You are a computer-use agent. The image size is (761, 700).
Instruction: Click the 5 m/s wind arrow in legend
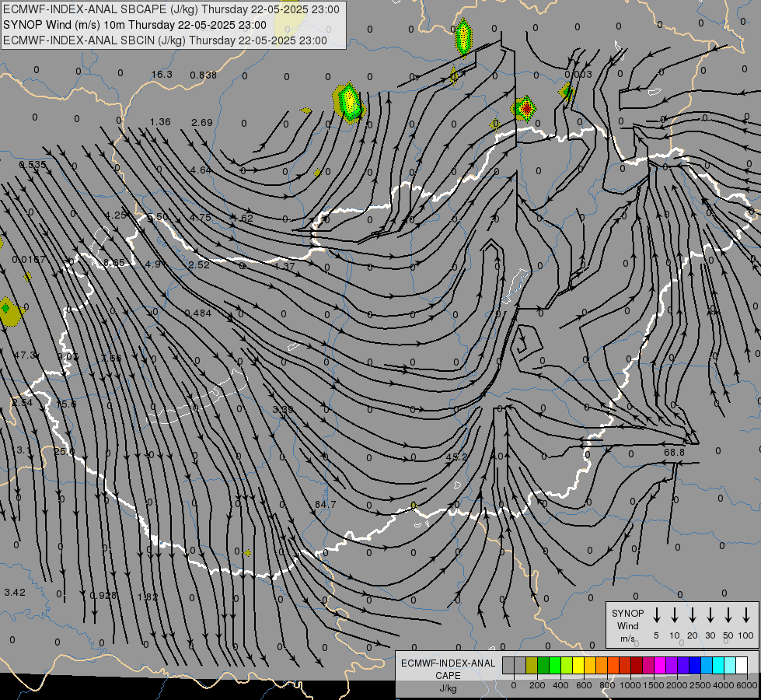pos(657,615)
